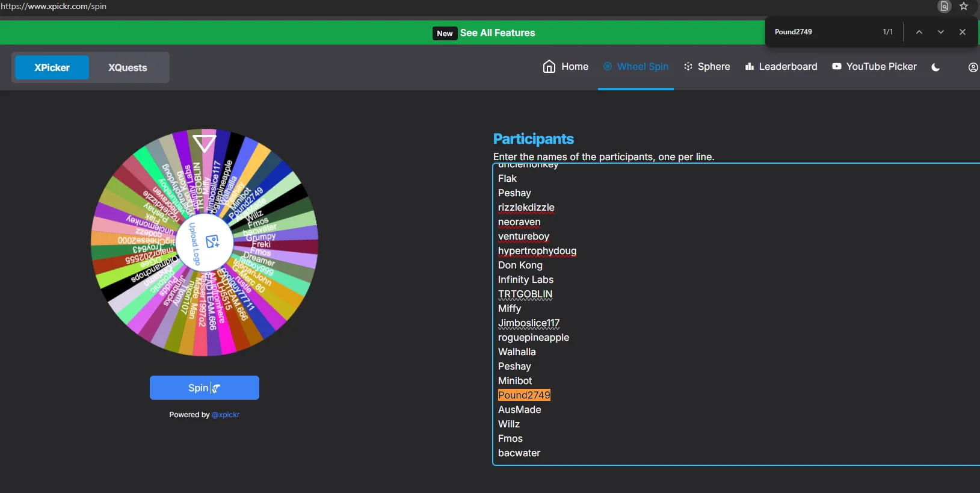Click roguepineapple in participants list
Viewport: 980px width, 493px height.
click(x=534, y=337)
